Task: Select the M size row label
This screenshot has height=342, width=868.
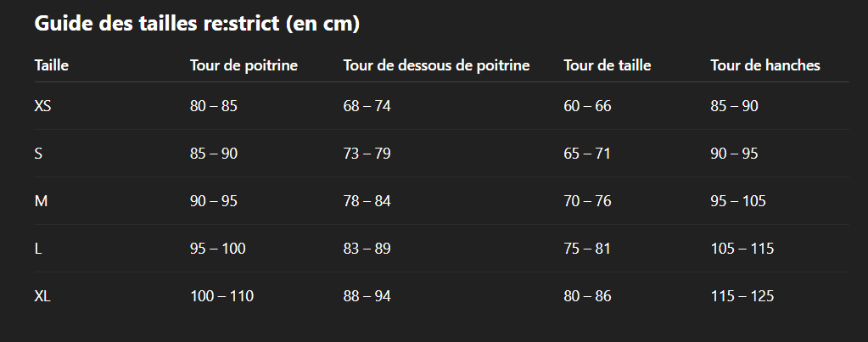Action: tap(41, 201)
